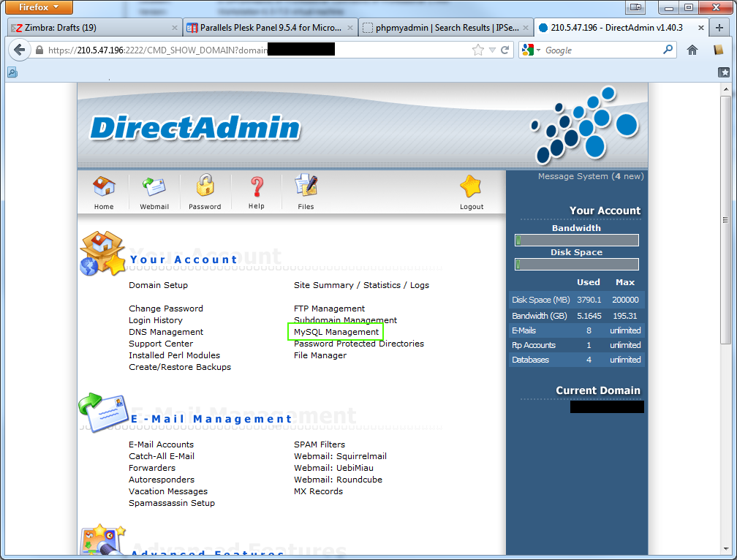
Task: Open the Home icon in DirectAdmin toolbar
Action: [104, 187]
